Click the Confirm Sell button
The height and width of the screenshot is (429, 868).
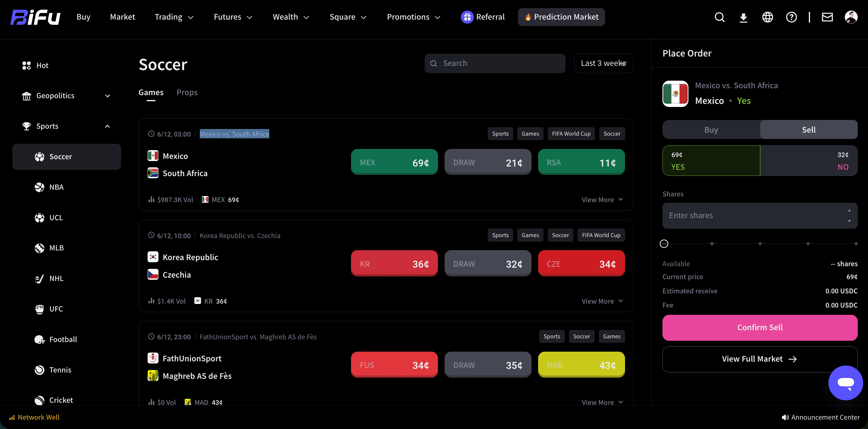pyautogui.click(x=760, y=327)
